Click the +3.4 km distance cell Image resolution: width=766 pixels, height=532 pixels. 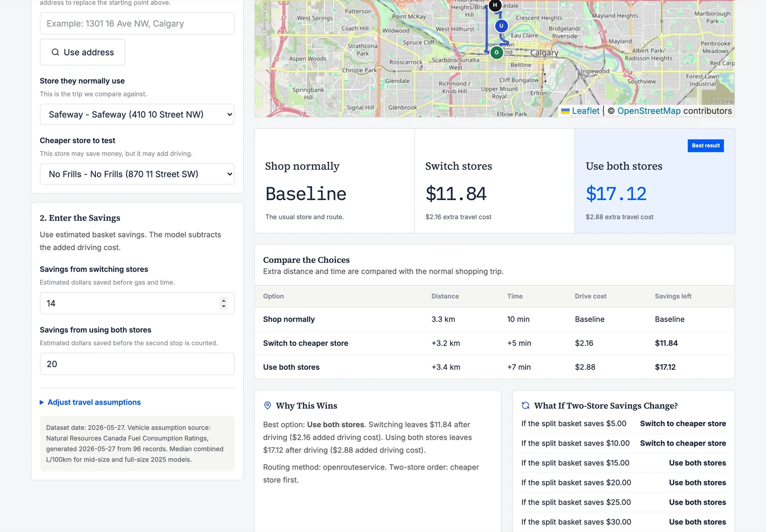click(446, 367)
